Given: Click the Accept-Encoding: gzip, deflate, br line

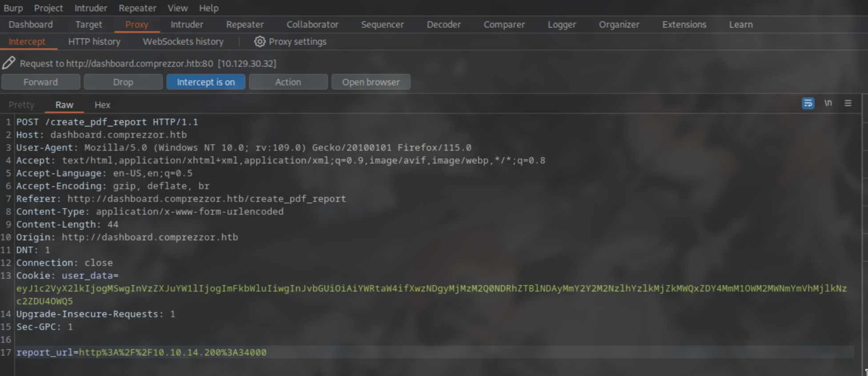Looking at the screenshot, I should coord(113,186).
